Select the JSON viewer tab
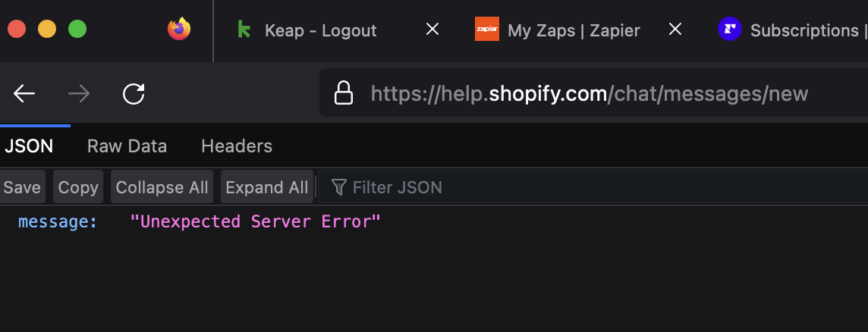The image size is (868, 332). click(x=29, y=146)
